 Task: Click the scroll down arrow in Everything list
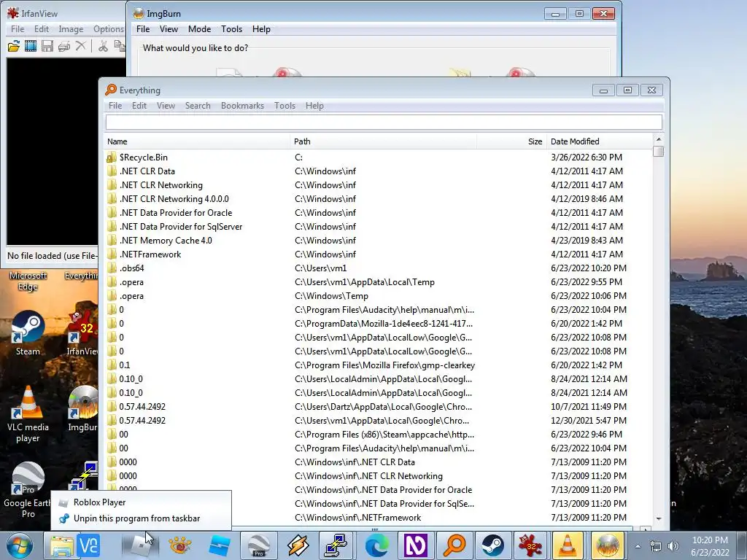click(659, 518)
